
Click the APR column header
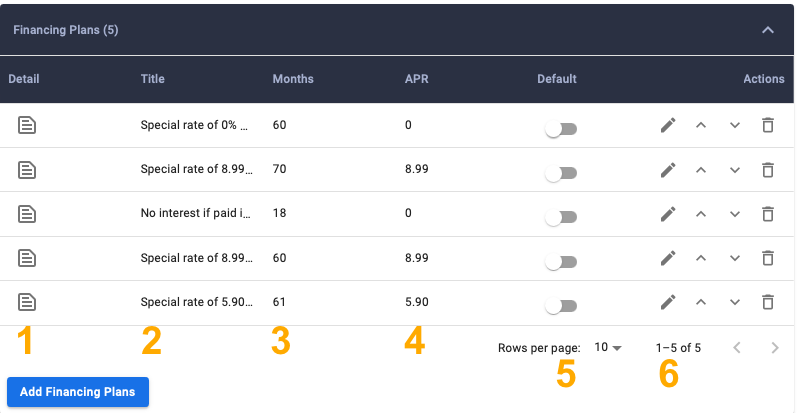coord(417,79)
